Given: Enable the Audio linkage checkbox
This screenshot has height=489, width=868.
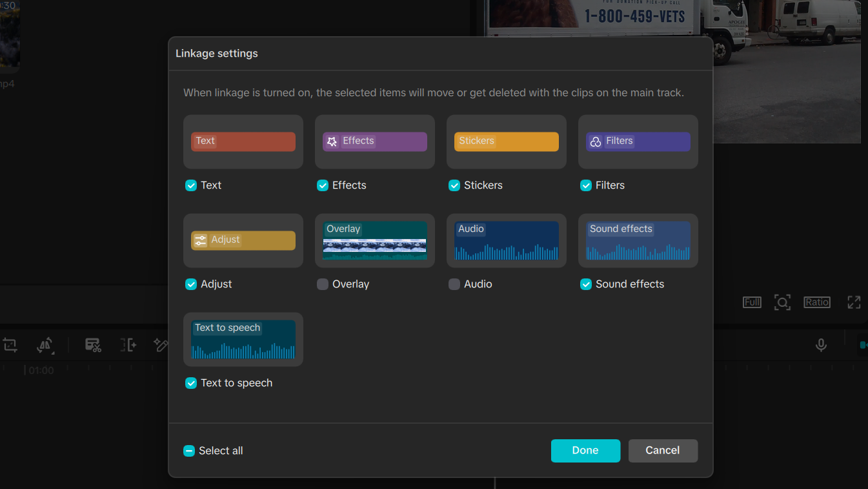Looking at the screenshot, I should click(454, 284).
